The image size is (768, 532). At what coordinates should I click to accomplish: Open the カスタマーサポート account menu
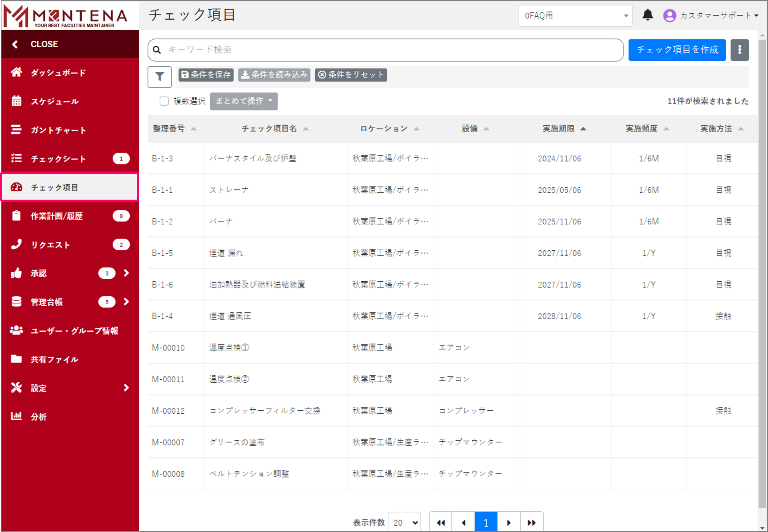[x=717, y=16]
